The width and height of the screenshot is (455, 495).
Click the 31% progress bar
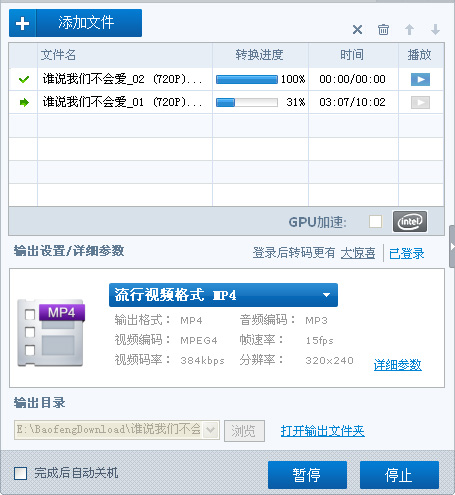[247, 102]
